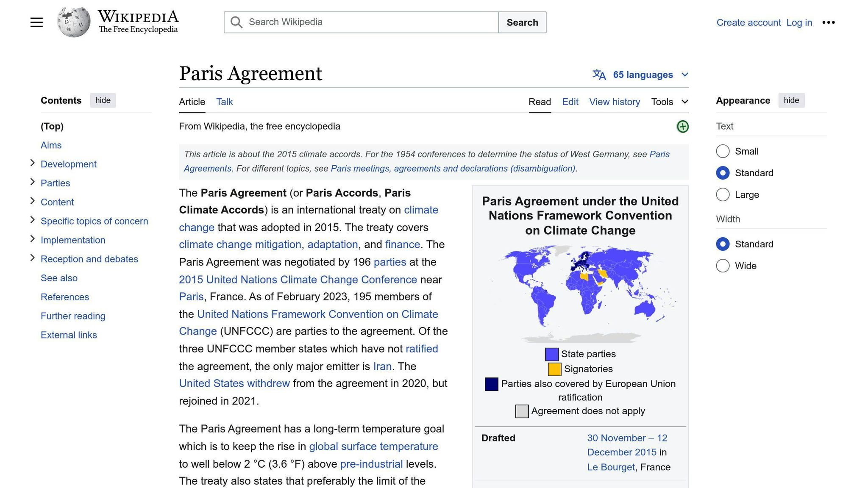Go to Further reading in contents
This screenshot has height=488, width=868.
(x=73, y=316)
